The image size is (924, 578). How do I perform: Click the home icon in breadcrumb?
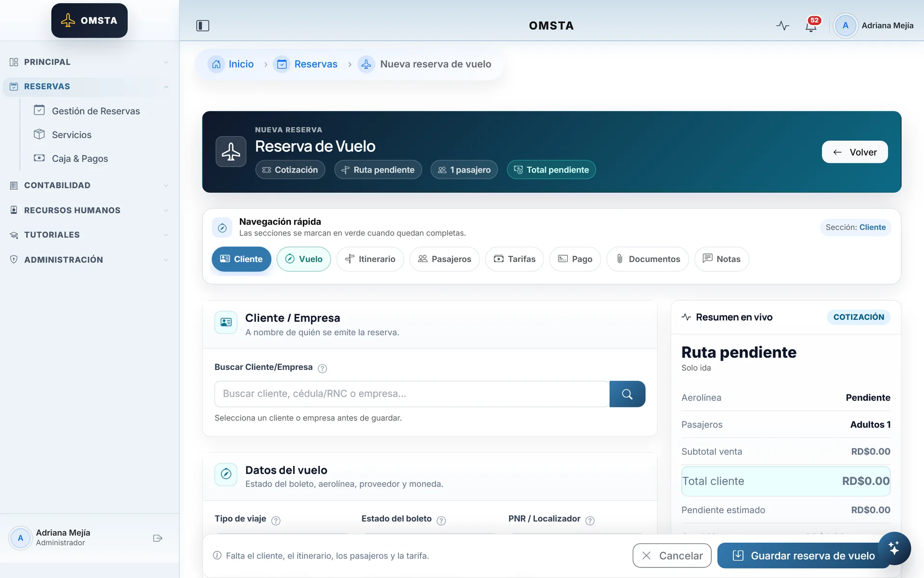216,64
